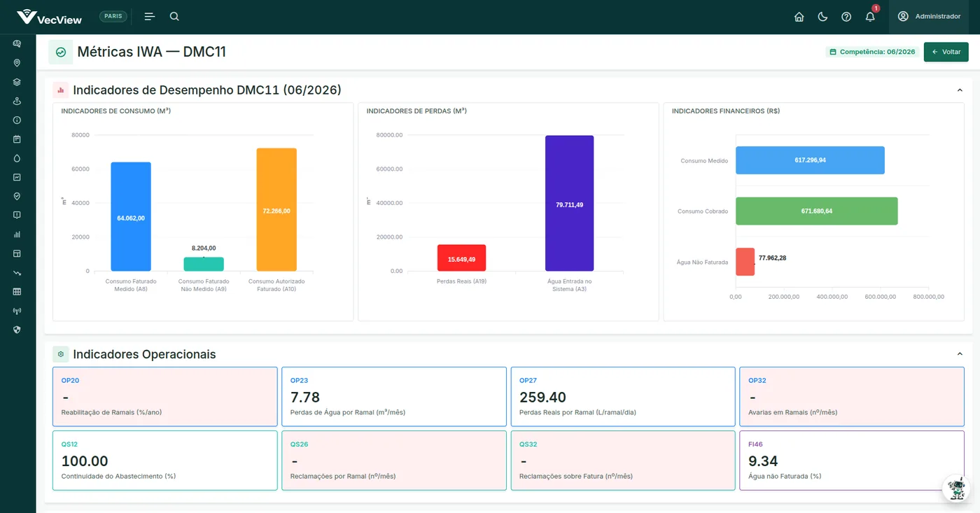Click the purple Água Entrada no Sistema bar

(x=570, y=203)
